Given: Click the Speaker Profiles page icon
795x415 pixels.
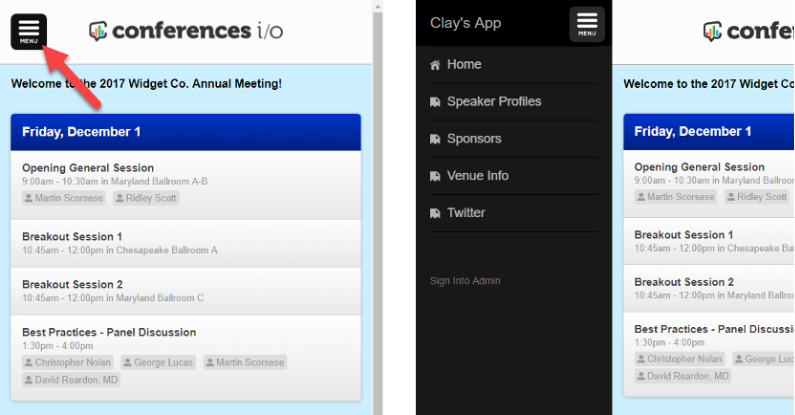Looking at the screenshot, I should (x=435, y=102).
